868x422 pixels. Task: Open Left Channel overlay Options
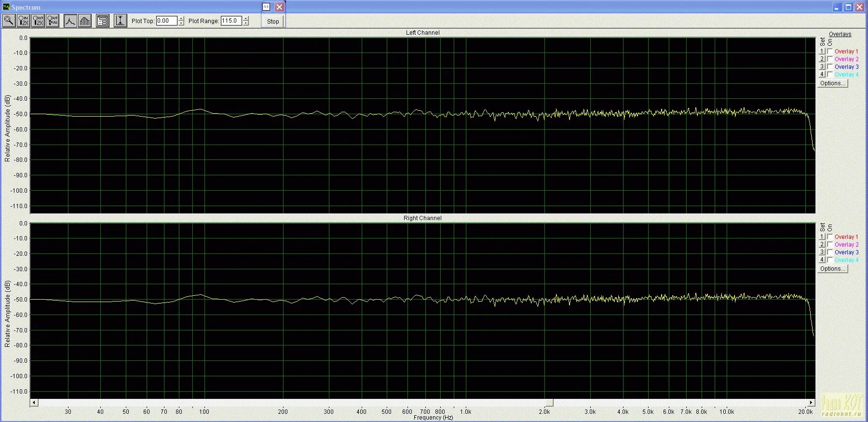pyautogui.click(x=833, y=83)
